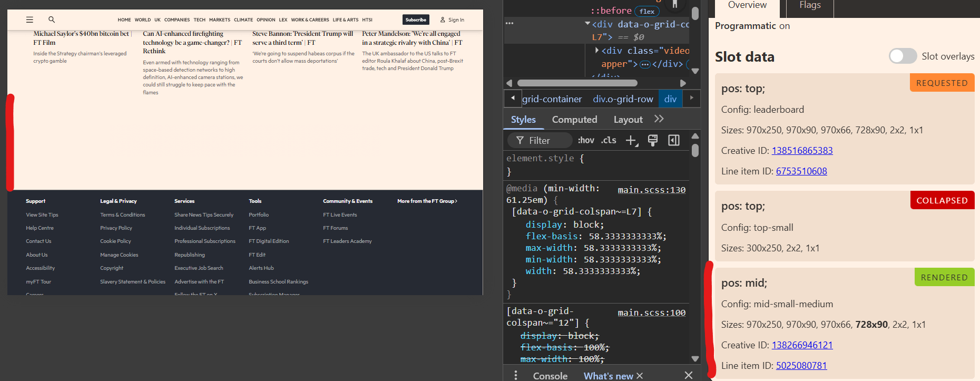Open More from the FT Group
This screenshot has width=980, height=381.
coord(427,201)
